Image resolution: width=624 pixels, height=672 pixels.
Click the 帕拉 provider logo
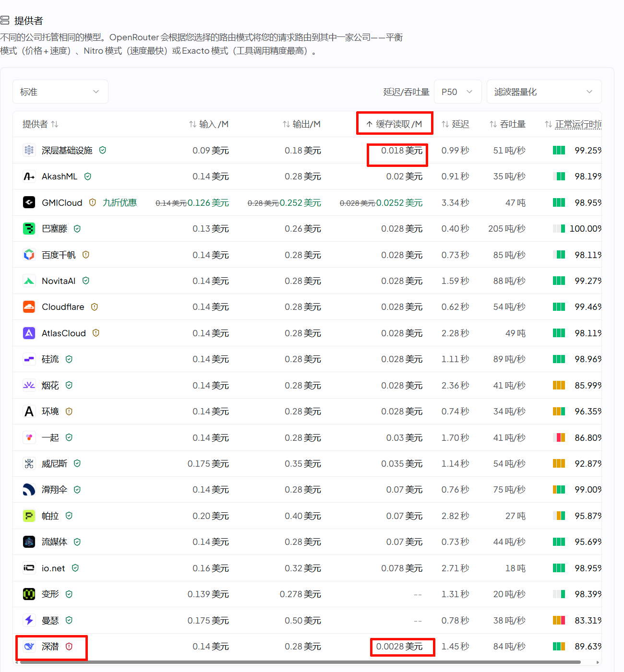click(29, 516)
